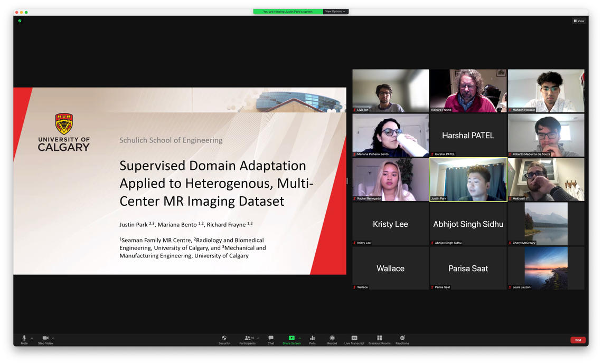Click the green encryption shield icon

[20, 21]
